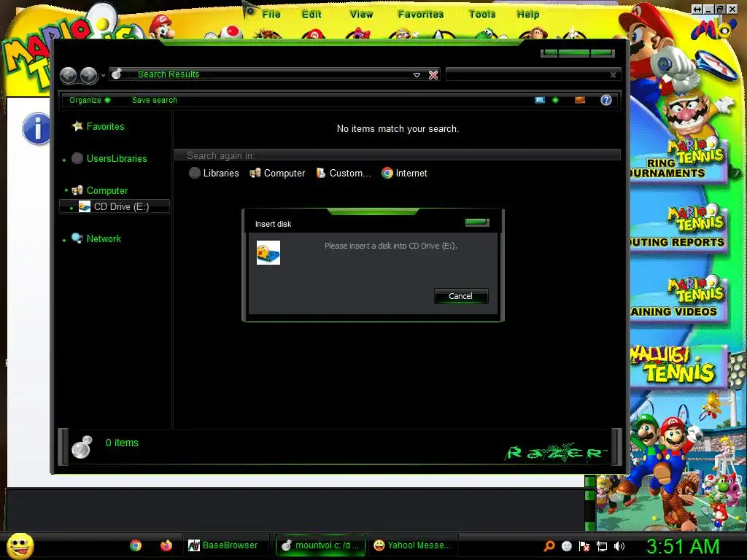Click the Network globe icon
Image resolution: width=747 pixels, height=560 pixels.
(x=77, y=238)
